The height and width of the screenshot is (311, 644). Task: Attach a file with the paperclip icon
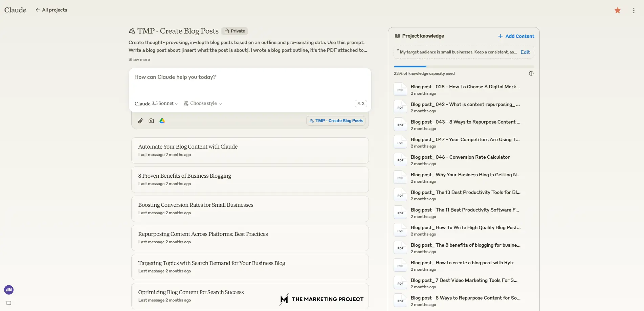140,121
